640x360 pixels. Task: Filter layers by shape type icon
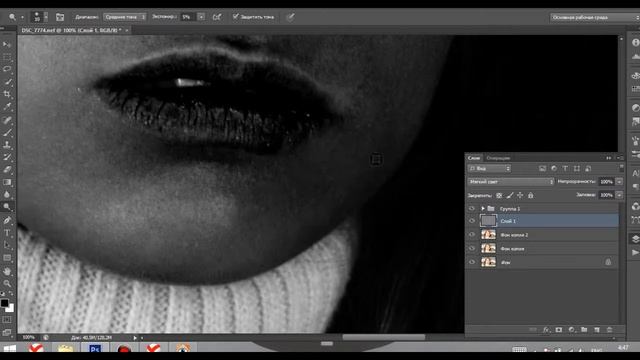click(577, 169)
